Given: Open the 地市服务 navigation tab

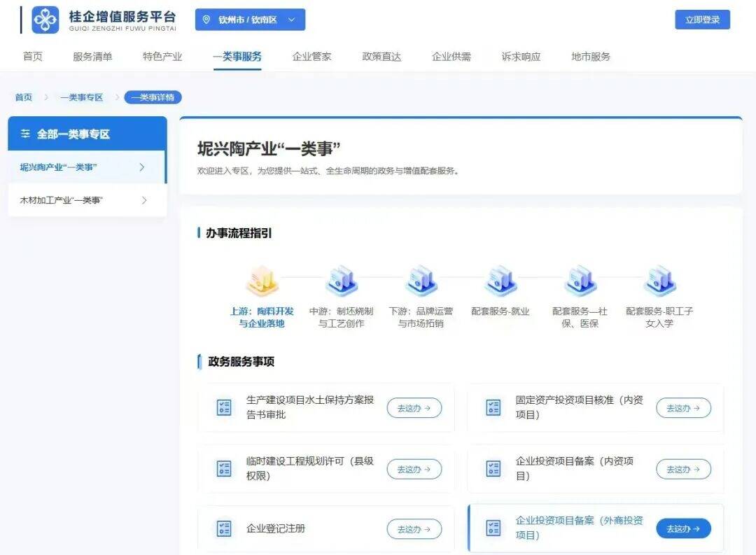Looking at the screenshot, I should tap(591, 57).
